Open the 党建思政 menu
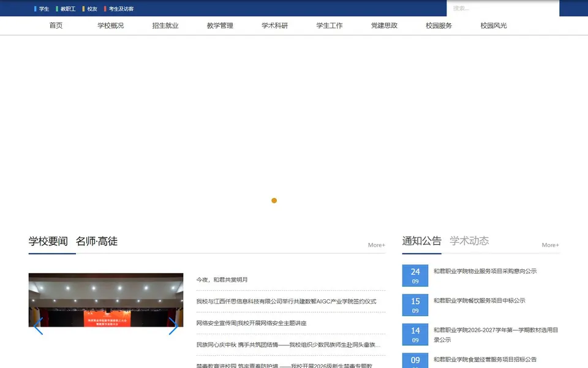Viewport: 588px width, 368px height. pyautogui.click(x=385, y=26)
